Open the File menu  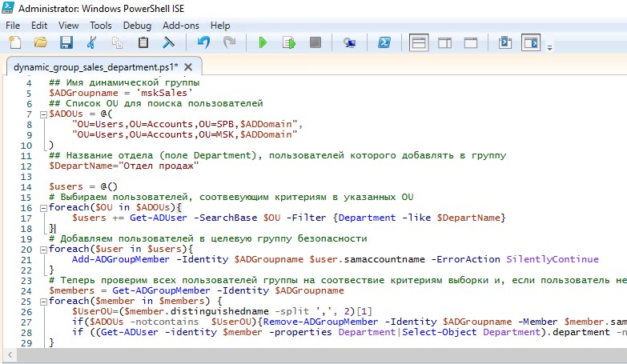point(13,26)
